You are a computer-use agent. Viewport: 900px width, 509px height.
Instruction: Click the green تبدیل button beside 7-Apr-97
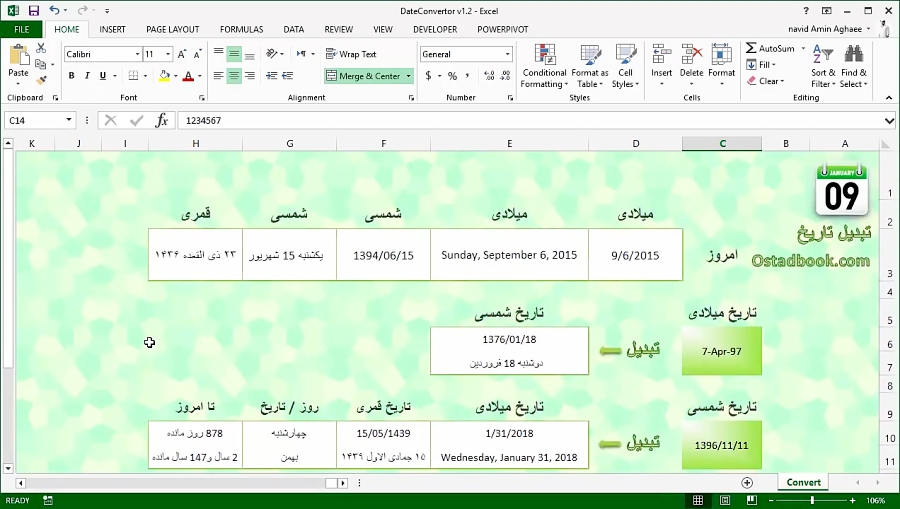point(630,349)
